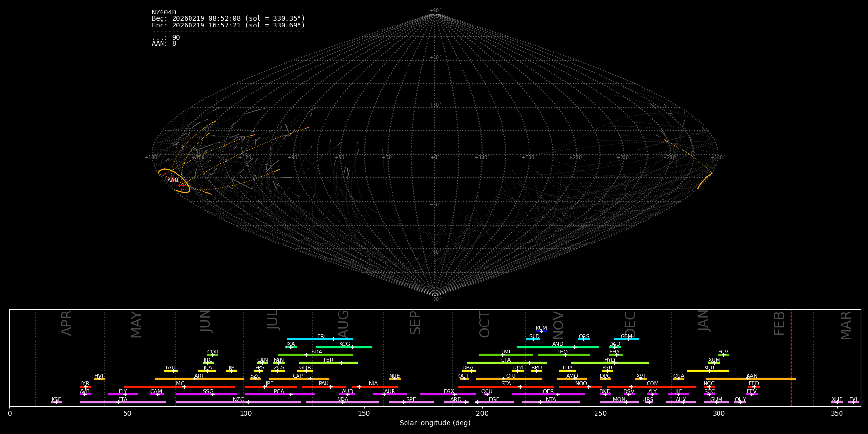The width and height of the screenshot is (868, 434).
Task: Click the ARI orange shower bar
Action: tap(200, 379)
